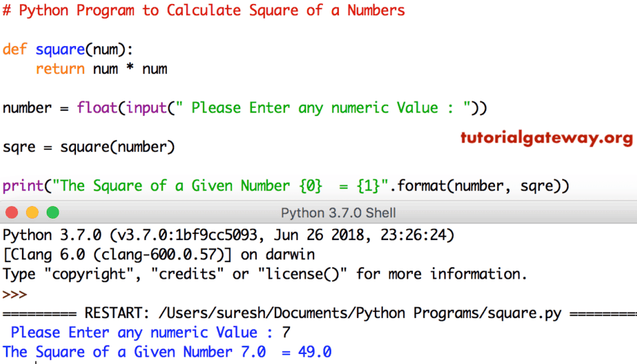
Task: Click the line 'sqre = square(number)'
Action: [89, 147]
